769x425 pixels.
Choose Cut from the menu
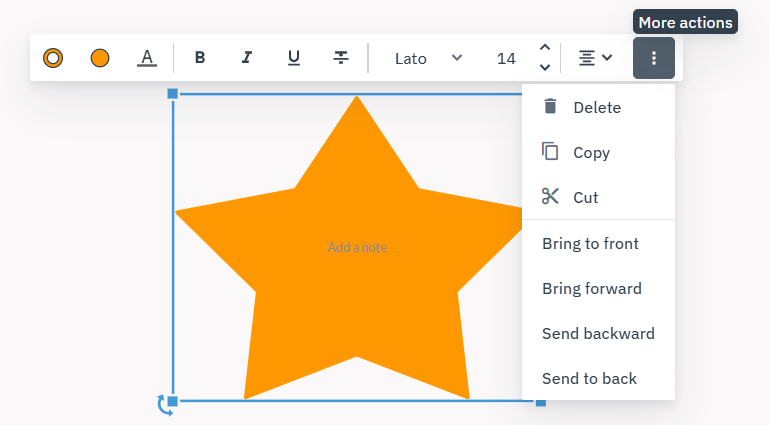click(x=598, y=197)
